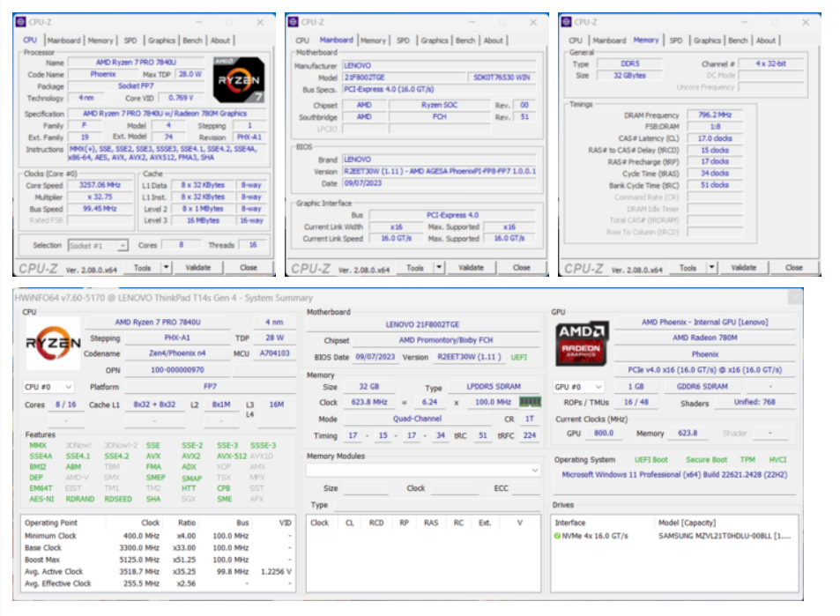Open Tools arrow menu in first CPU-Z window
The image size is (840, 616).
167,267
